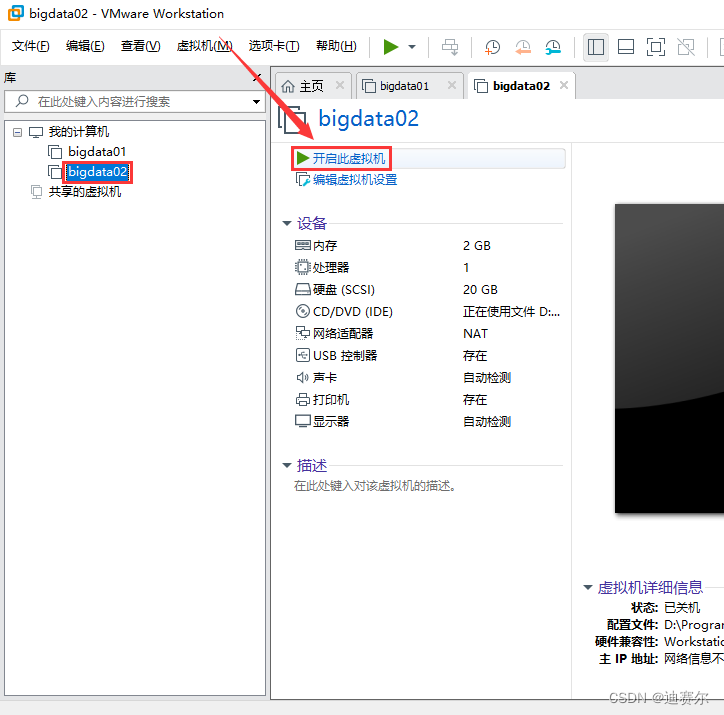Image resolution: width=724 pixels, height=715 pixels.
Task: Click the CD/DVD (IDE) disc icon
Action: pyautogui.click(x=302, y=312)
